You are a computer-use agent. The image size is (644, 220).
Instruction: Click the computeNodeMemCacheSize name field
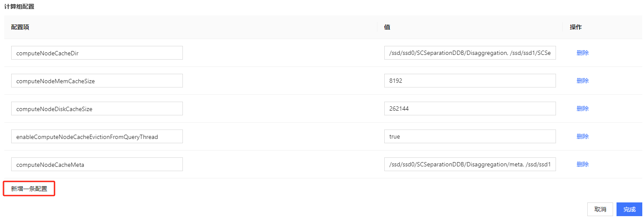(97, 81)
